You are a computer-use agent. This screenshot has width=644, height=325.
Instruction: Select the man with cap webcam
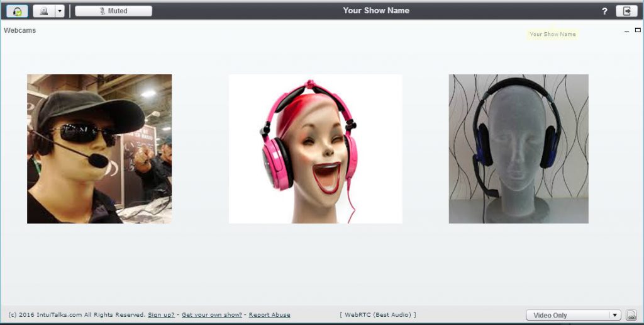[x=99, y=149]
